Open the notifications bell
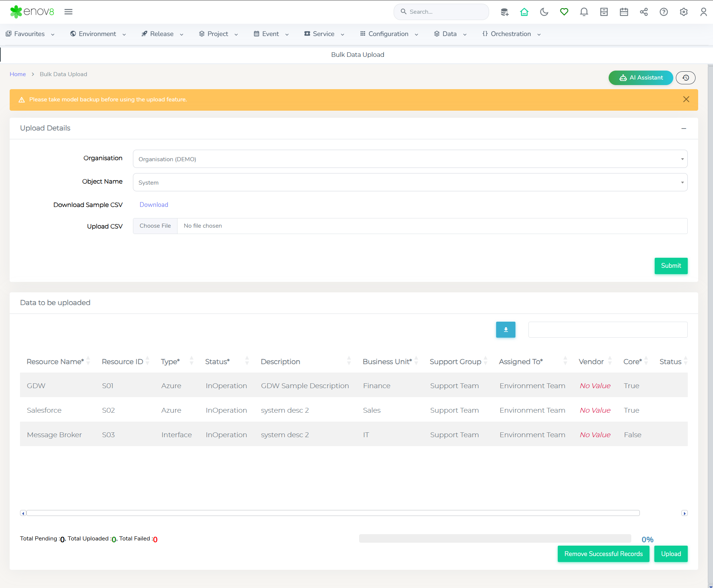This screenshot has height=588, width=713. tap(584, 12)
